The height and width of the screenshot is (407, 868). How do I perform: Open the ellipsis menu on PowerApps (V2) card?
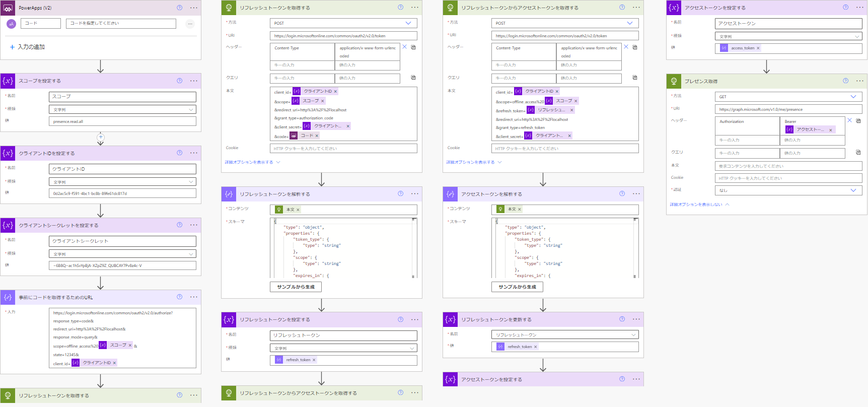194,8
